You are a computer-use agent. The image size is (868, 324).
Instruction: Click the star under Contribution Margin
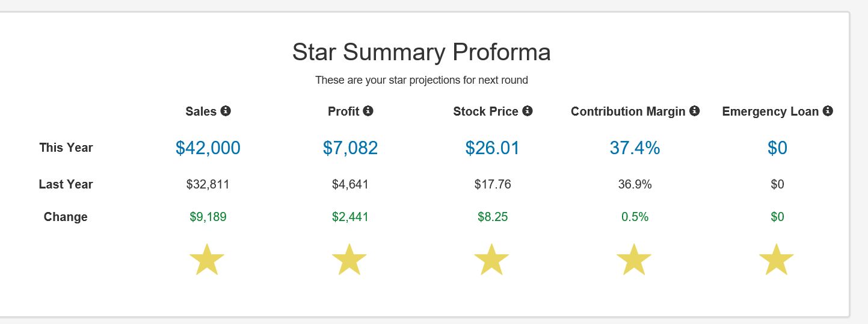pyautogui.click(x=635, y=260)
